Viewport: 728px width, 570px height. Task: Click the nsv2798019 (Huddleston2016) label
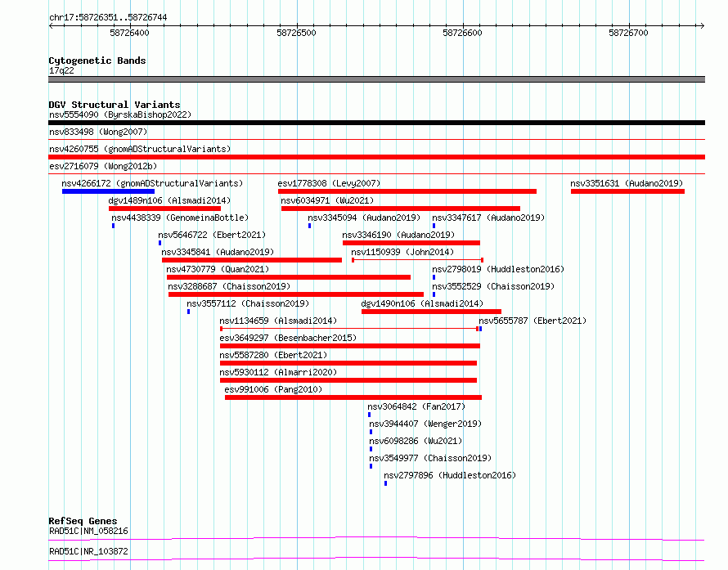498,269
